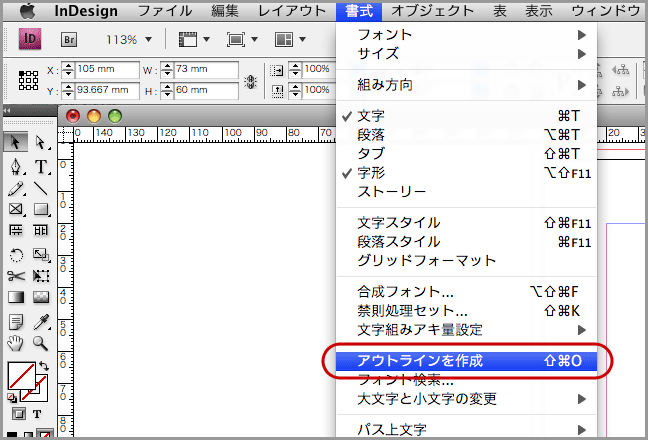Select the Pen tool

pyautogui.click(x=15, y=166)
